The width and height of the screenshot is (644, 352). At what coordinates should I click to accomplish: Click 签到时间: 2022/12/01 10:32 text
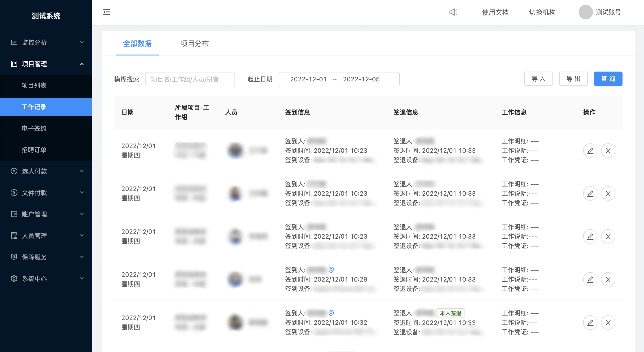pyautogui.click(x=326, y=322)
